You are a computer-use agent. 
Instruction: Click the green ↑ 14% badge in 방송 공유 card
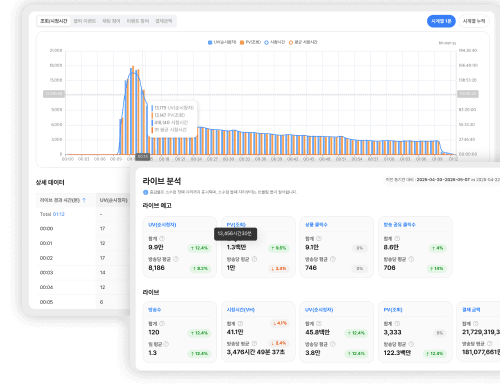pyautogui.click(x=437, y=268)
